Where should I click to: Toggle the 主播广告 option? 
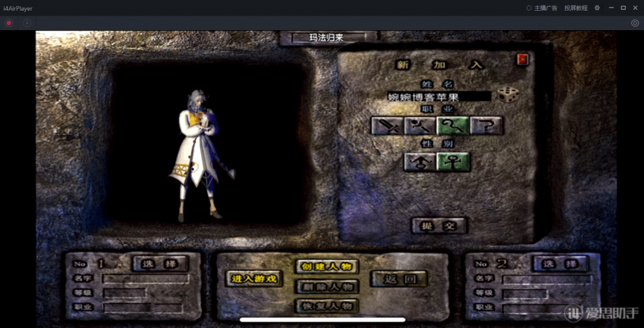[541, 8]
